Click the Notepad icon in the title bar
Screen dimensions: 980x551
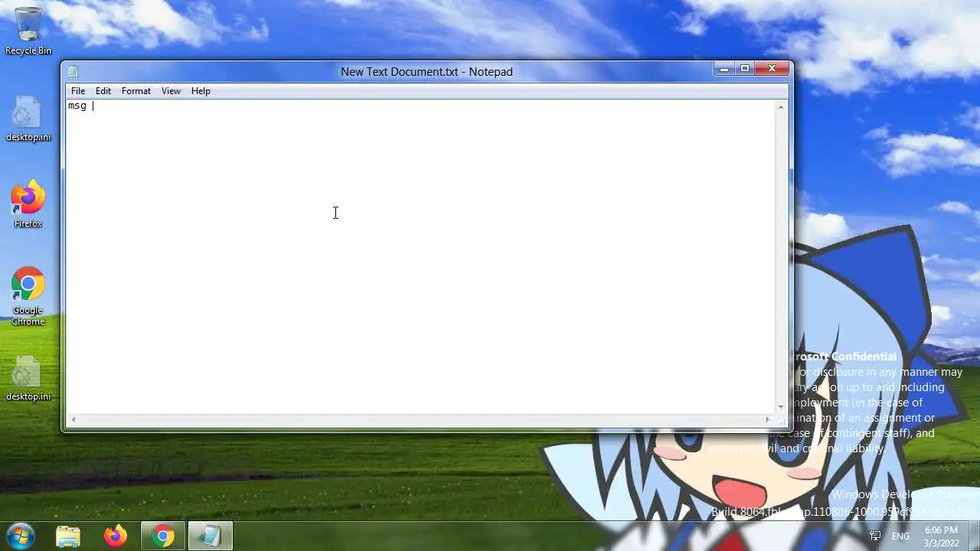coord(73,72)
